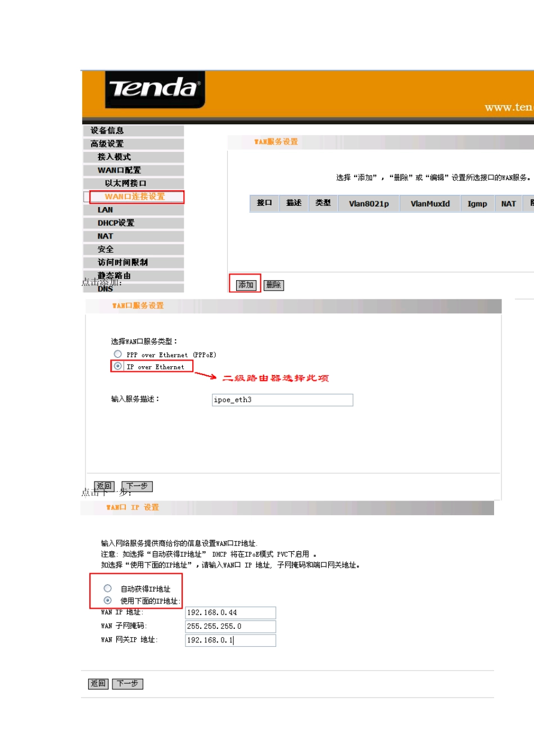Click the Tenda logo
Screen dimensions: 534x756
[x=155, y=89]
